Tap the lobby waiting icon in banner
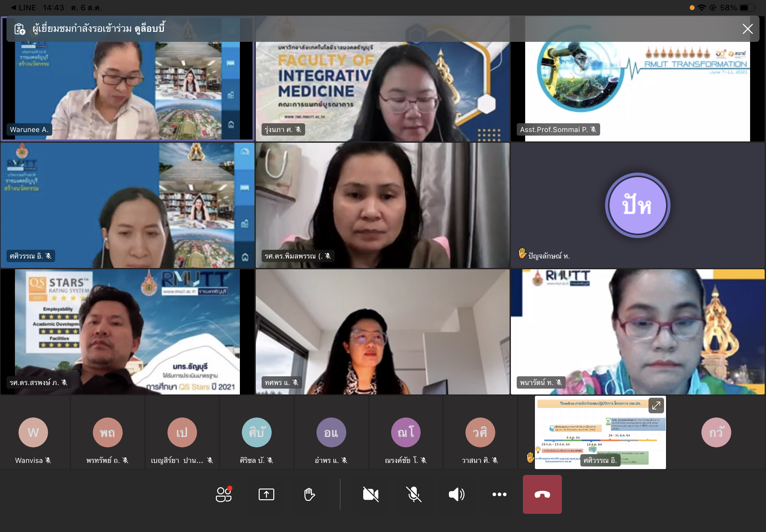This screenshot has width=766, height=532. click(20, 29)
